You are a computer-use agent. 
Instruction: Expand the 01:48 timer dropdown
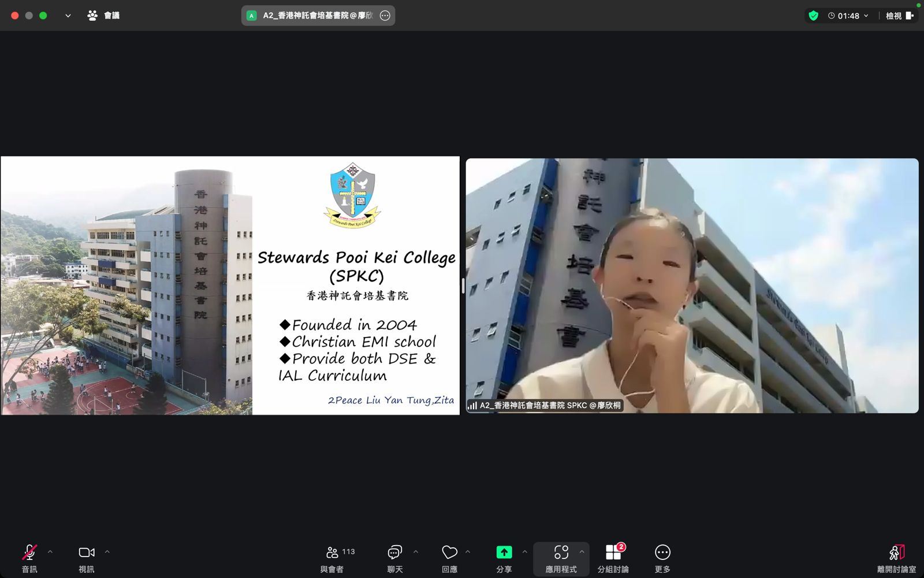tap(848, 16)
